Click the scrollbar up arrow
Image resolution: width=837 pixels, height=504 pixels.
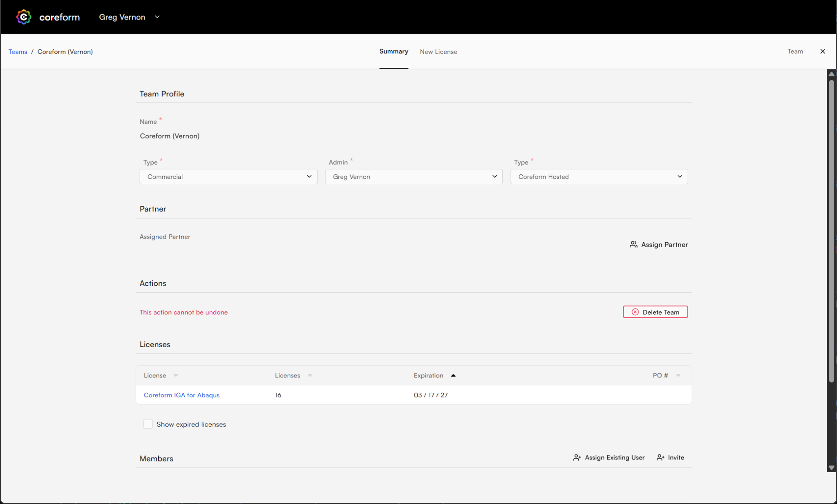tap(831, 74)
